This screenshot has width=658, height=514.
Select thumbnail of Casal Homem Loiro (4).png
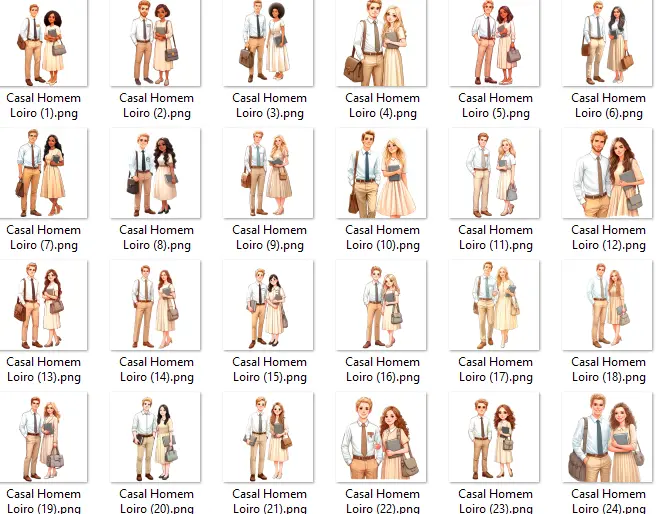pos(381,43)
